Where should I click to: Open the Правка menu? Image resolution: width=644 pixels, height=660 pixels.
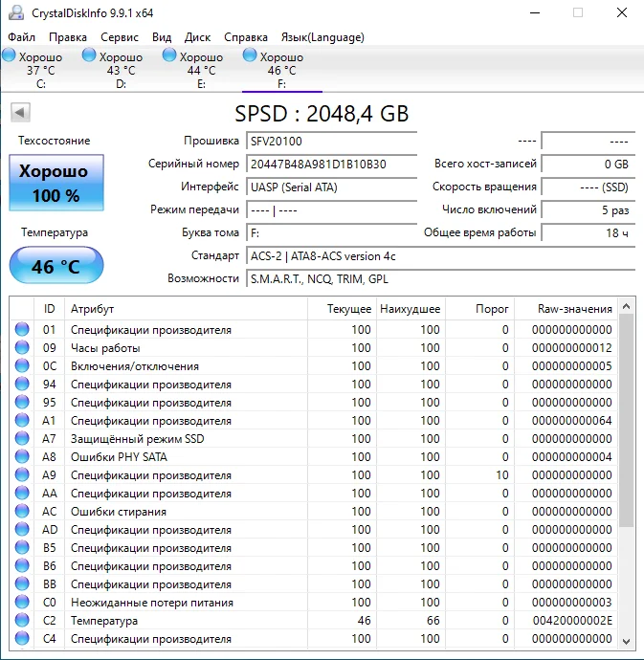pos(68,37)
